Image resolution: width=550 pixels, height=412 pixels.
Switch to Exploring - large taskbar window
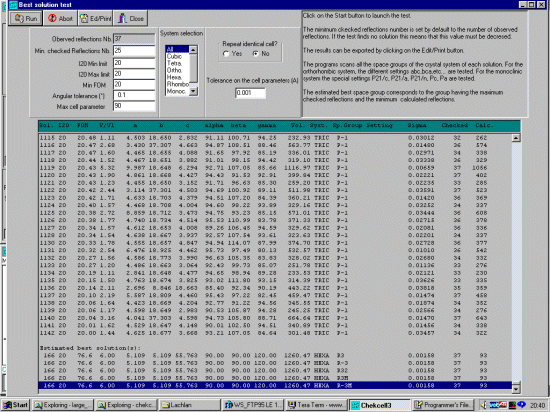click(63, 405)
